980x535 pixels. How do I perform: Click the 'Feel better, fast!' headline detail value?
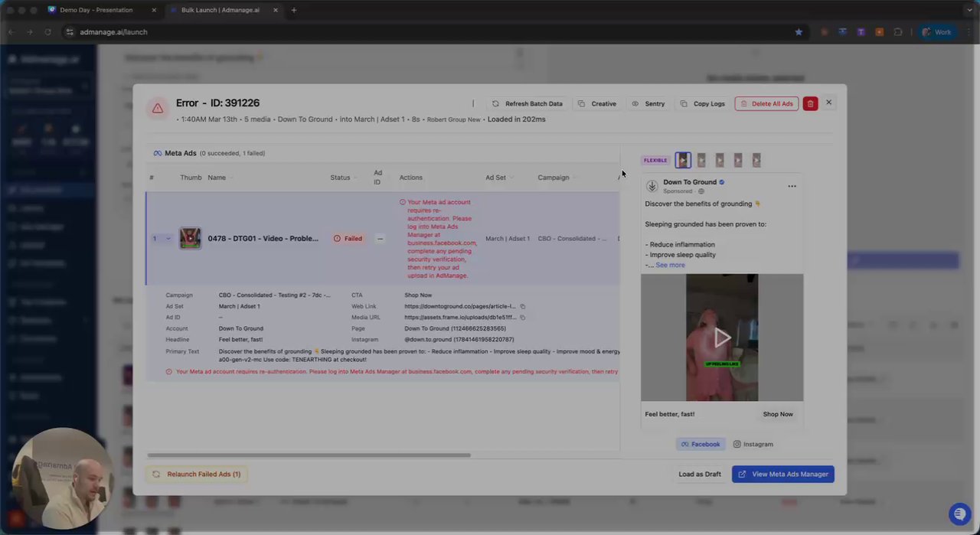(241, 339)
